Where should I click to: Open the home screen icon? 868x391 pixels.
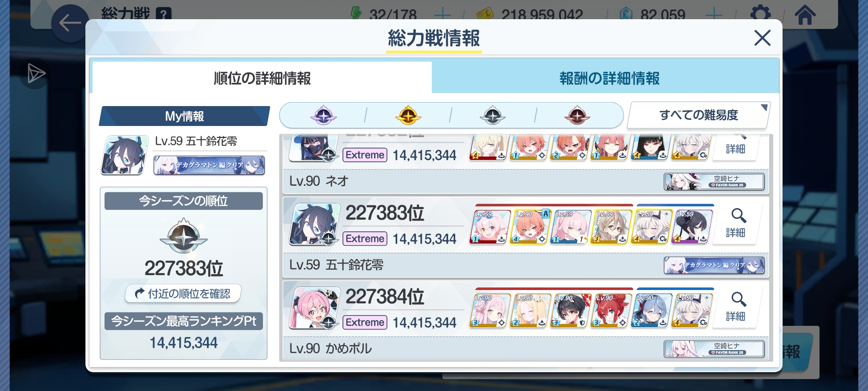point(805,14)
